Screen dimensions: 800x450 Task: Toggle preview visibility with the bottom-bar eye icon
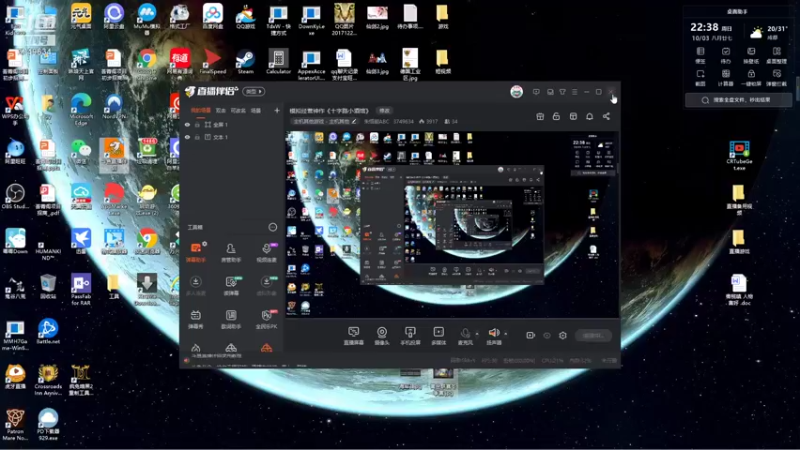click(547, 335)
